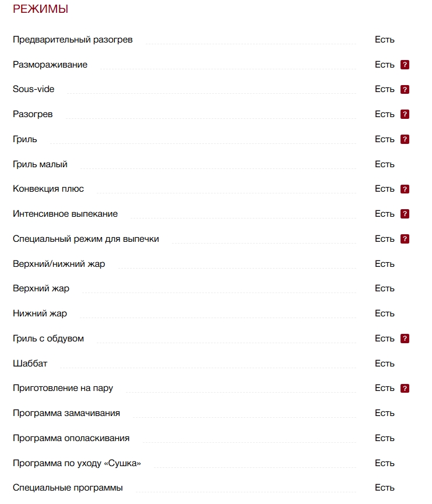Screen dimensions: 432x504
Task: Click help icon for Конвекция плюс
Action: [405, 189]
